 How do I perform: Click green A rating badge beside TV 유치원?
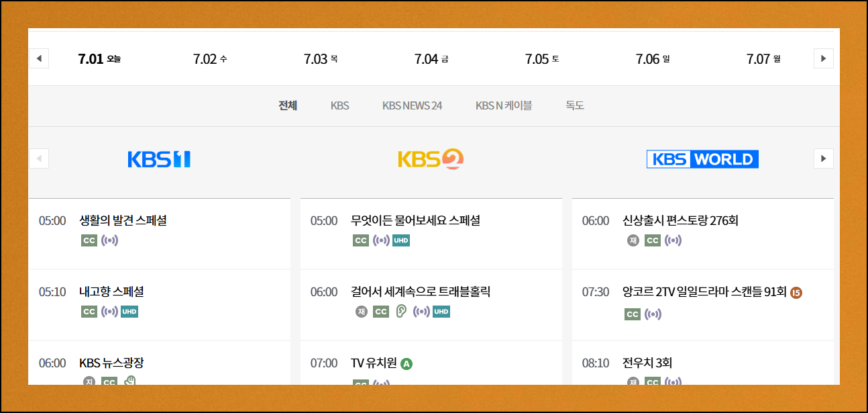pyautogui.click(x=406, y=364)
